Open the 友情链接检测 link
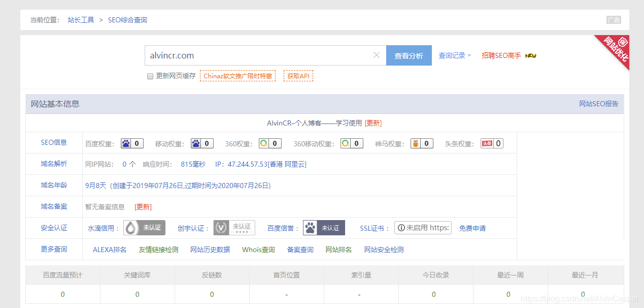 (x=158, y=250)
